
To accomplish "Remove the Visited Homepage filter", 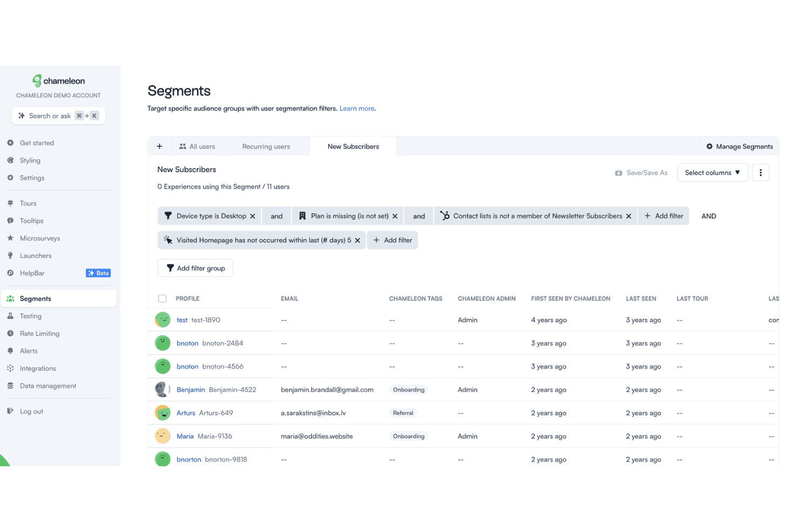I will [357, 240].
